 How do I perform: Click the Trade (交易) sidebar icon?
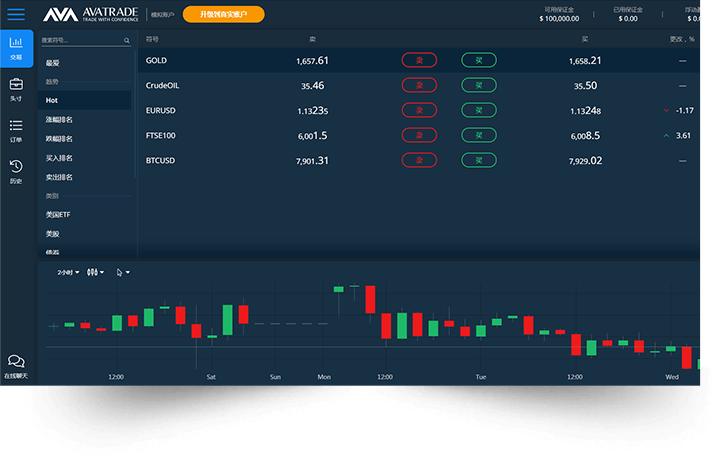click(16, 47)
